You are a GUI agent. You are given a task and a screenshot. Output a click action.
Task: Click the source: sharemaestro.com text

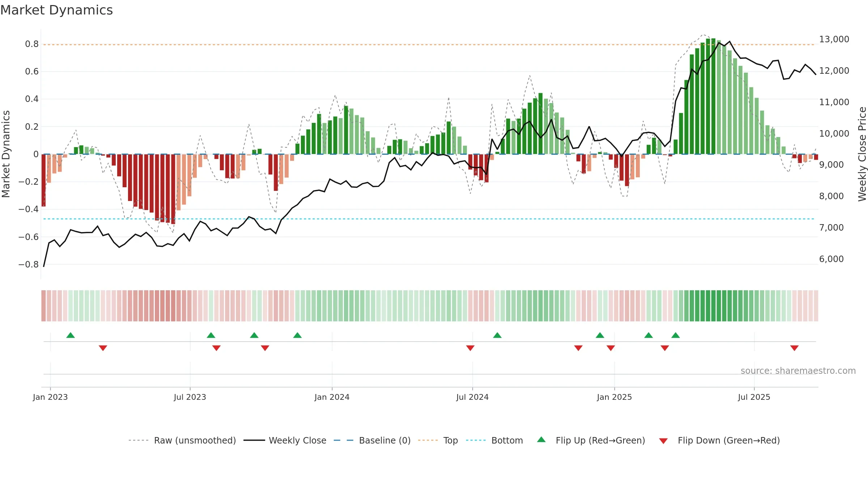coord(798,371)
